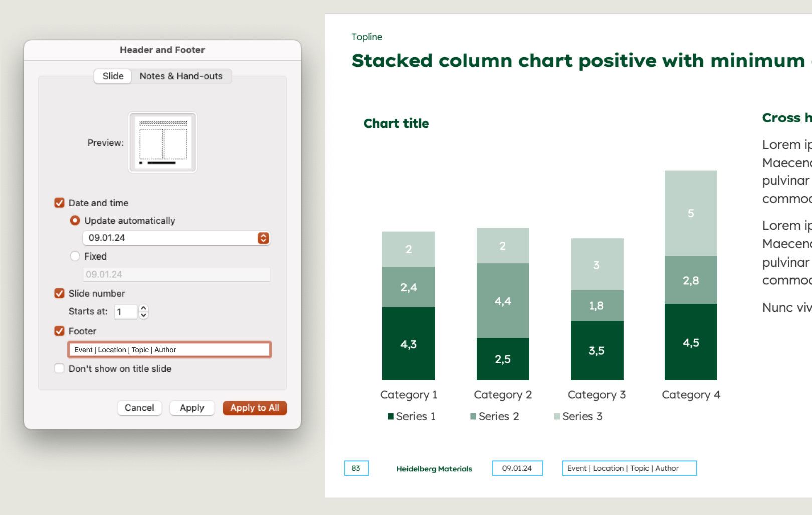Open the date format dropdown arrows
This screenshot has height=515, width=812.
[263, 238]
